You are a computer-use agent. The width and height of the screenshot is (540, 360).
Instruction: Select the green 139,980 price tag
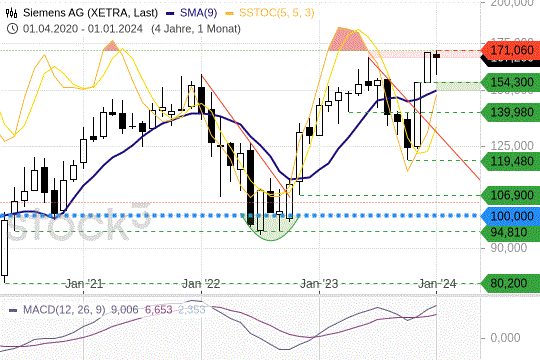tap(511, 112)
